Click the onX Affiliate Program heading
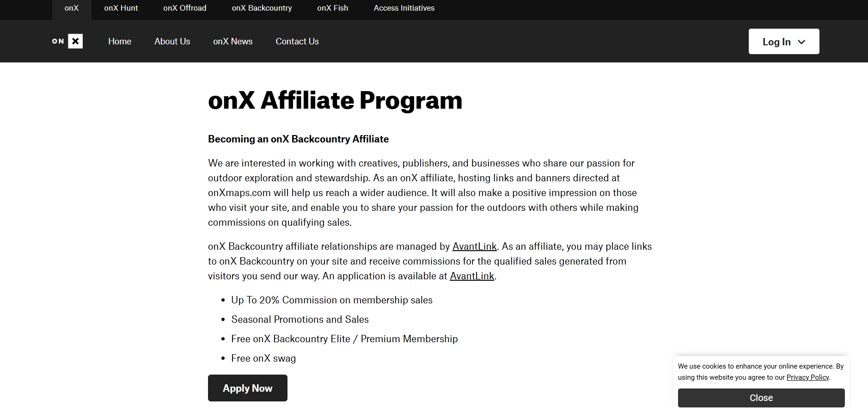The image size is (868, 419). click(335, 100)
